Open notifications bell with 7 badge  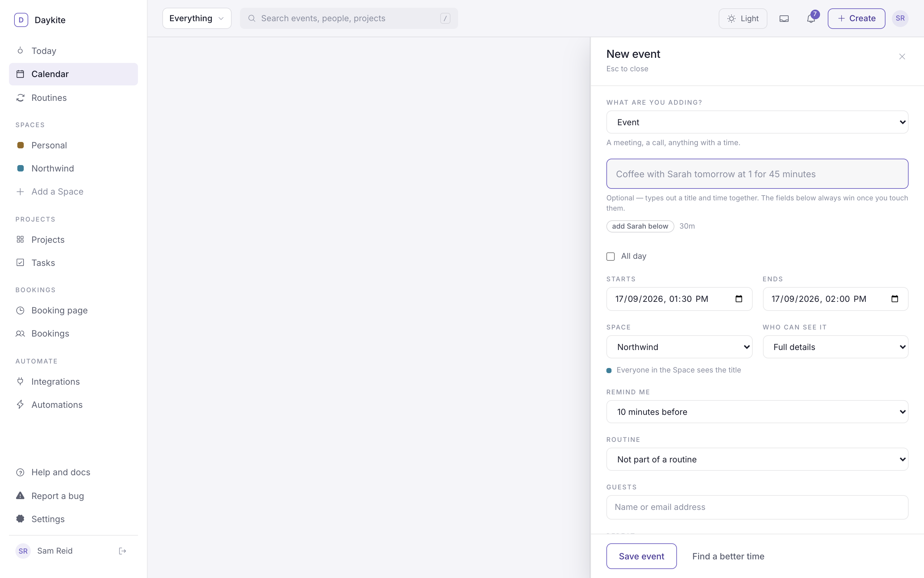[x=811, y=18]
